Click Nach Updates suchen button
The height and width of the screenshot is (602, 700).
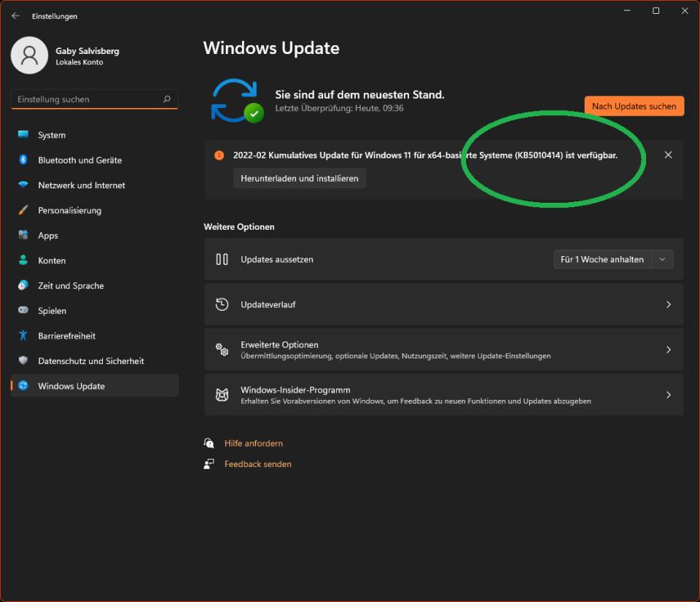pyautogui.click(x=634, y=107)
